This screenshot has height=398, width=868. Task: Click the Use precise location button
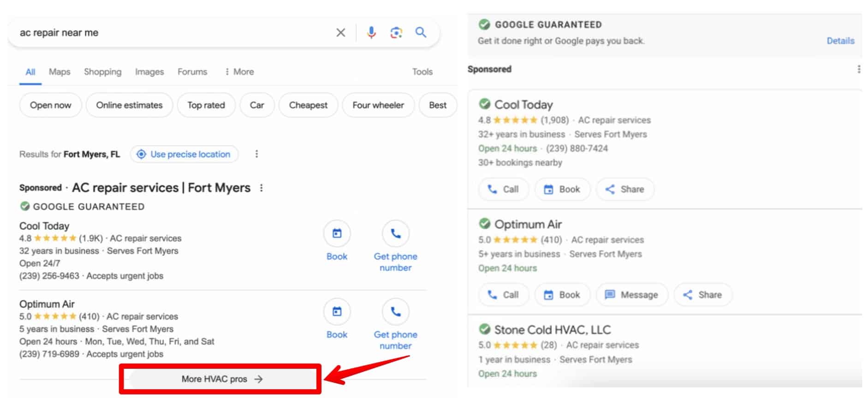tap(184, 154)
